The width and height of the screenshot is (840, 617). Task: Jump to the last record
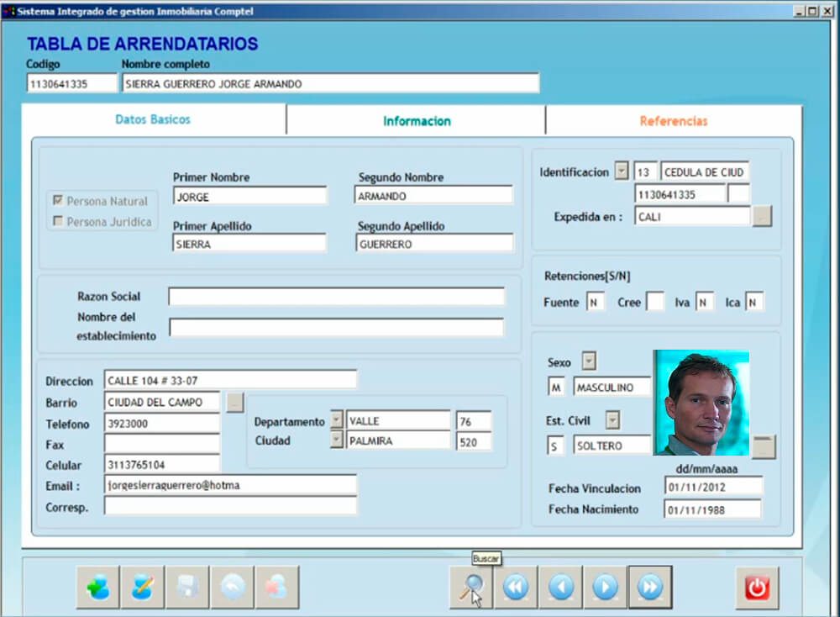pyautogui.click(x=649, y=587)
